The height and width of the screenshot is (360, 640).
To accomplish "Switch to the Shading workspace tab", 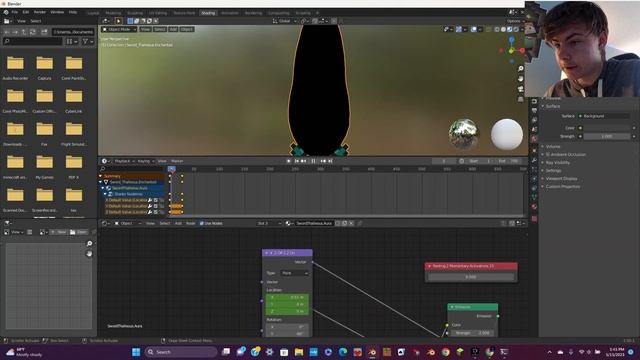I will pyautogui.click(x=208, y=13).
